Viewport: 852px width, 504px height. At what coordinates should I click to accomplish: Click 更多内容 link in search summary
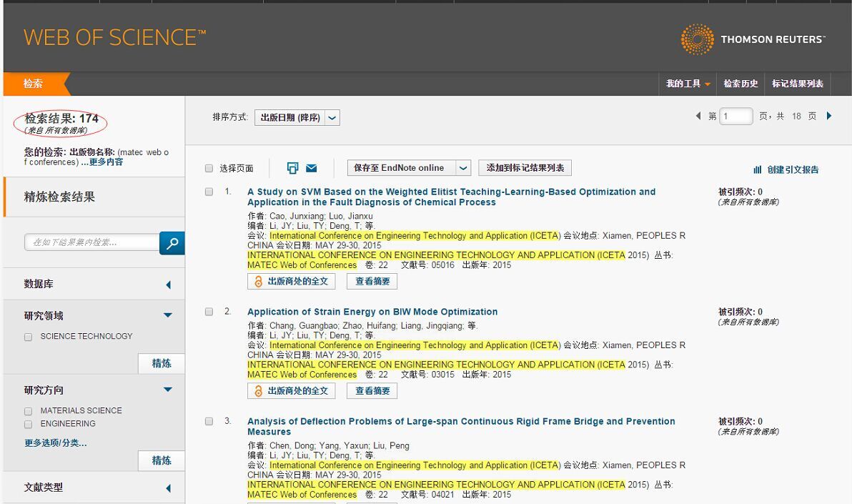point(106,162)
